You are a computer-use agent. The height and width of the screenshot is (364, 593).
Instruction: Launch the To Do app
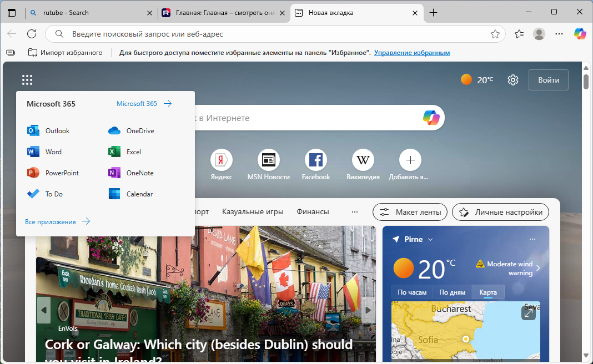tap(54, 194)
